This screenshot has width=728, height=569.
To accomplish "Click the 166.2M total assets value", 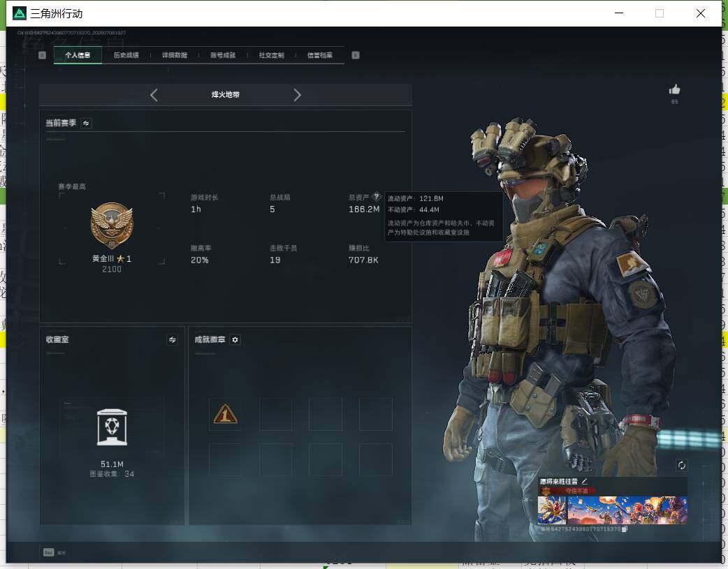I will click(x=364, y=209).
